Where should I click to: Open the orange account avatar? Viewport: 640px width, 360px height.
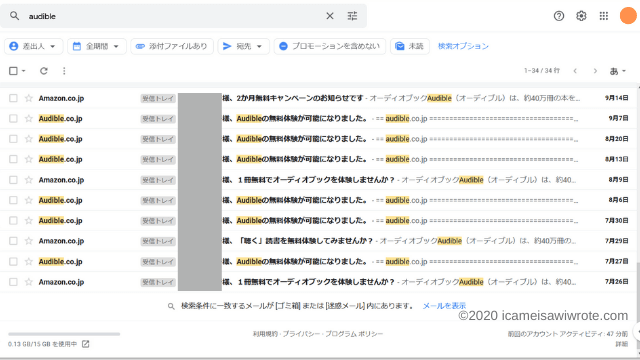(628, 16)
